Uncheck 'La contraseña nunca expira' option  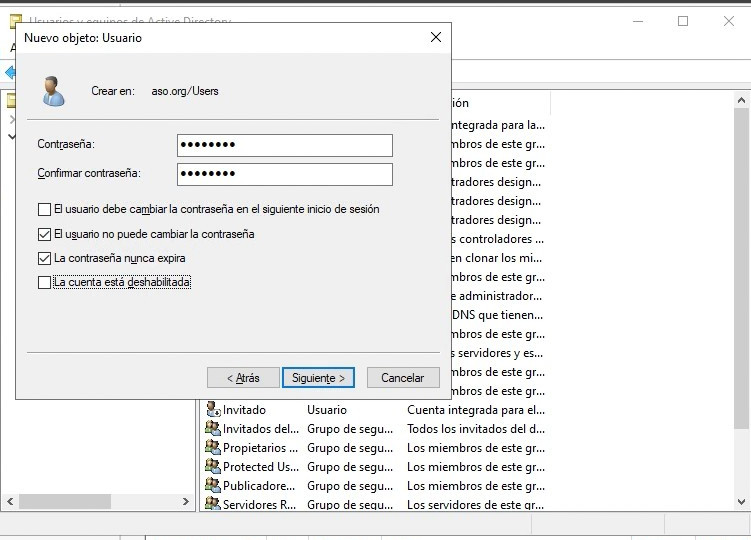pyautogui.click(x=44, y=258)
